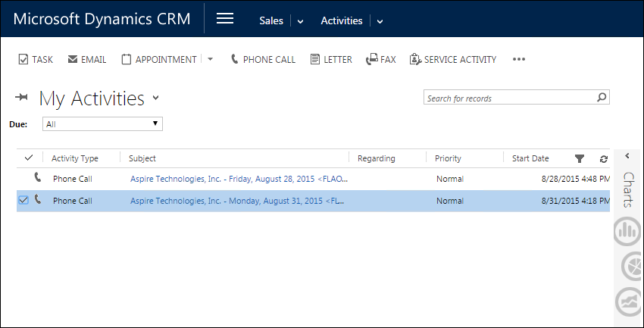The image size is (644, 328).
Task: Open the column filter funnel icon
Action: (x=580, y=158)
